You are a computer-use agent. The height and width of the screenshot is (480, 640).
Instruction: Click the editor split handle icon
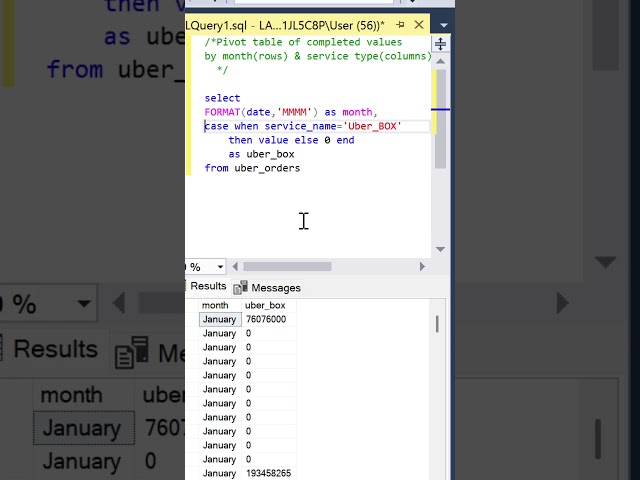[440, 44]
